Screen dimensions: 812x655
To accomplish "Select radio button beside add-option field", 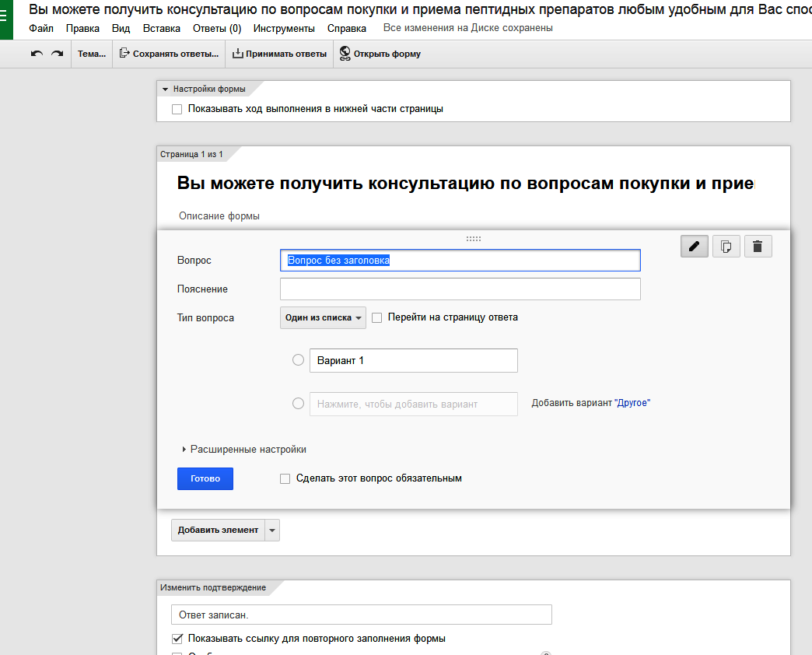I will coord(299,404).
